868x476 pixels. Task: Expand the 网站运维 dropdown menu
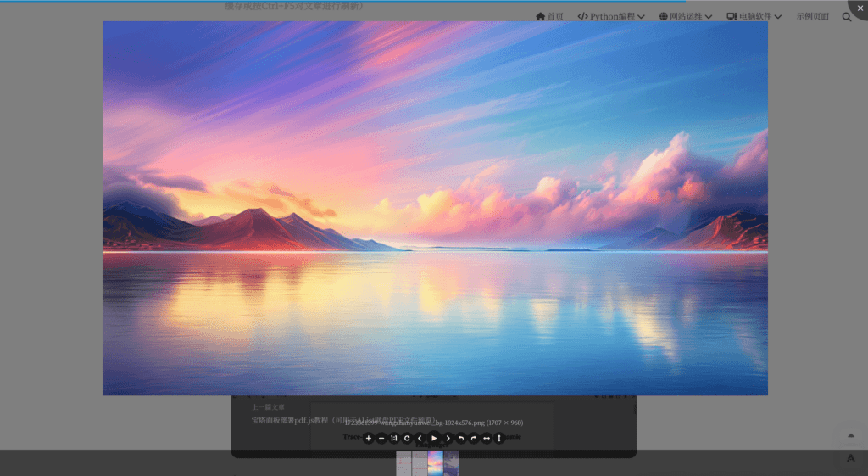pos(685,16)
